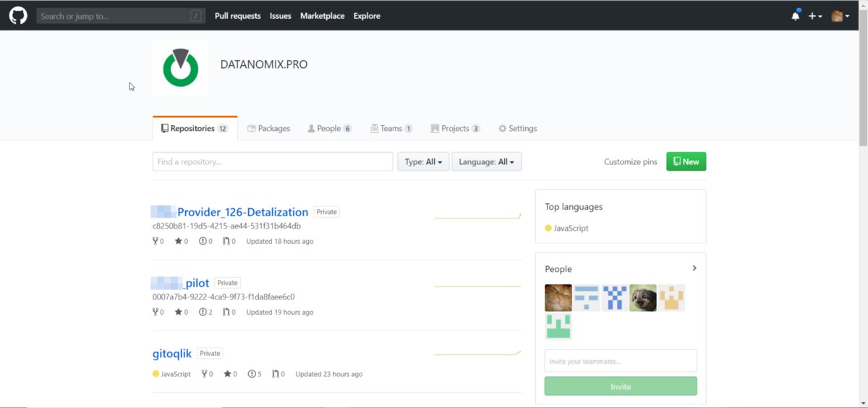Switch to the Projects tab
The width and height of the screenshot is (868, 408).
point(456,129)
